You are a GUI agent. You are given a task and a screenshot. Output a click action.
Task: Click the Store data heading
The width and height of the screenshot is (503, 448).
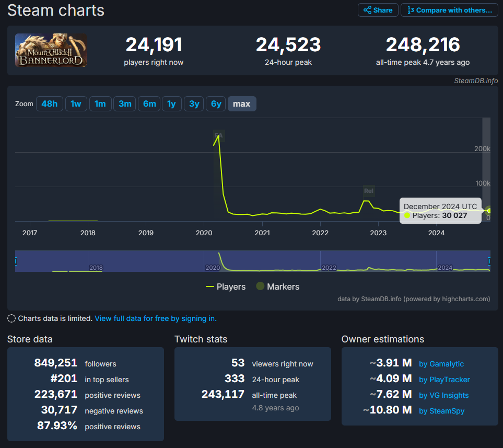pyautogui.click(x=30, y=339)
